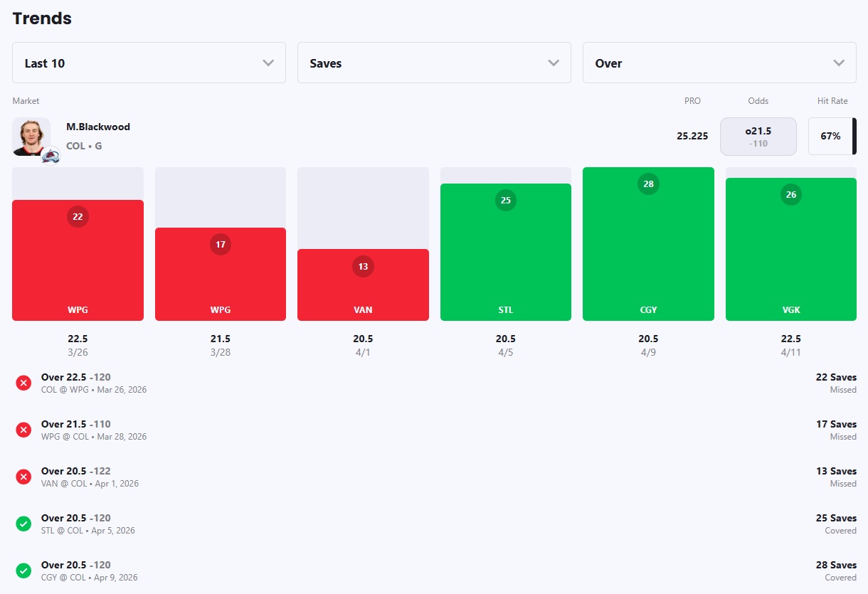Click the green 25 saves badge
Screen dimensions: 868x594
[x=506, y=200]
